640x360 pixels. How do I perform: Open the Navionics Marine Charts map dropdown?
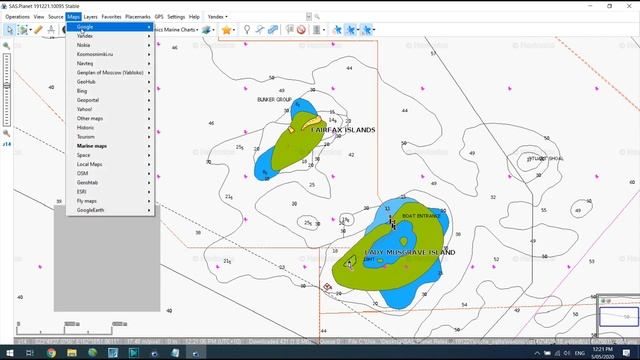pos(176,30)
